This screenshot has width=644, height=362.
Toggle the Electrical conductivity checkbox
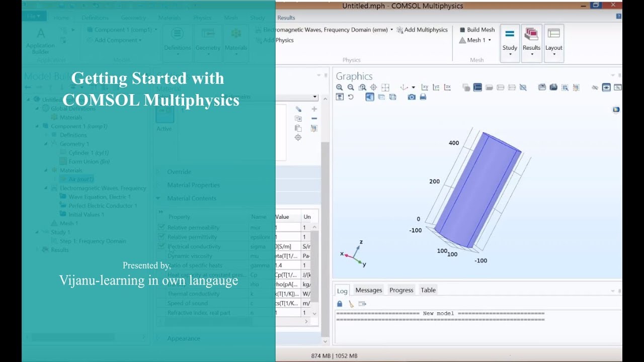click(161, 246)
